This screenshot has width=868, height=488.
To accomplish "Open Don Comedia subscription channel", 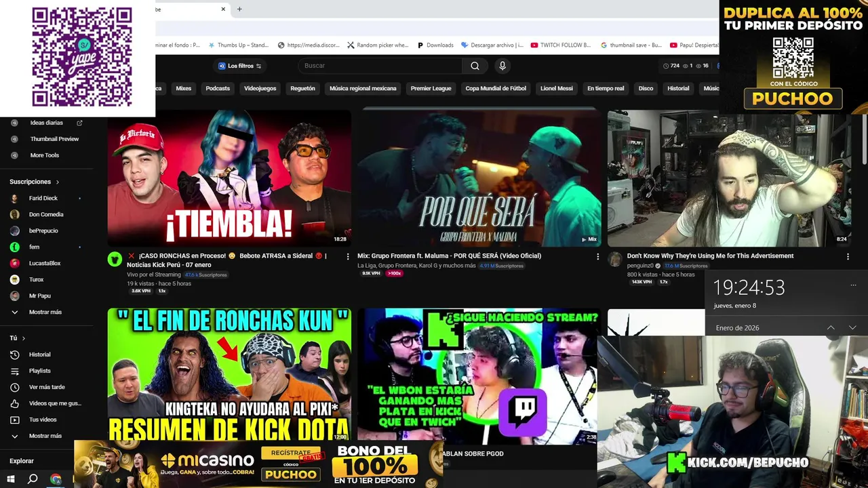I will 47,214.
